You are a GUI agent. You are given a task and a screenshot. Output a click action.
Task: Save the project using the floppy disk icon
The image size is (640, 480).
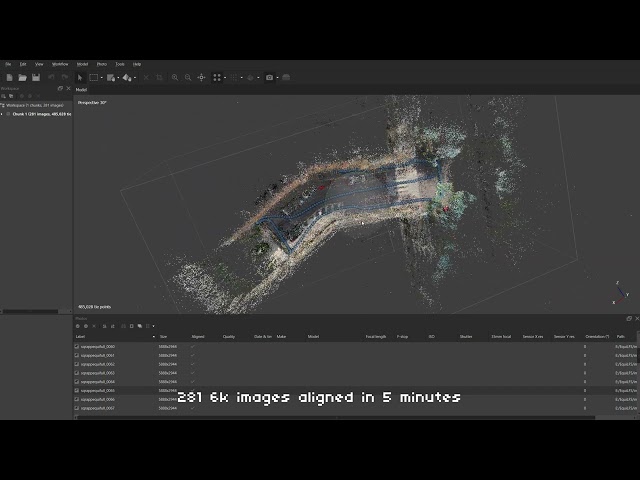[x=36, y=78]
